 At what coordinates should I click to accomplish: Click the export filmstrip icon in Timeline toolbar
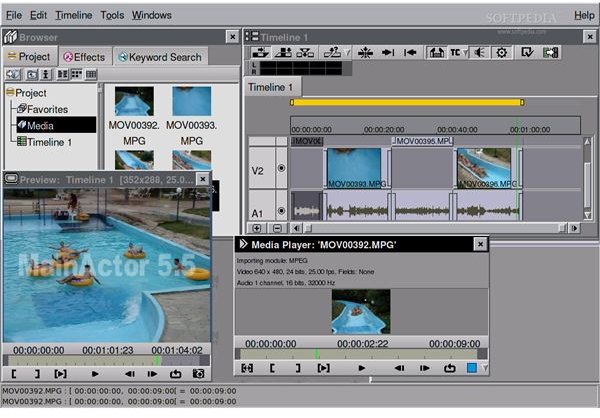[x=550, y=52]
